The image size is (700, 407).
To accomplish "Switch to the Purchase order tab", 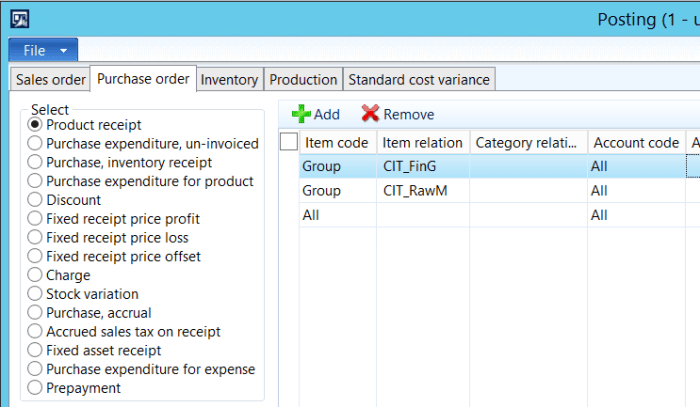I will [x=143, y=79].
